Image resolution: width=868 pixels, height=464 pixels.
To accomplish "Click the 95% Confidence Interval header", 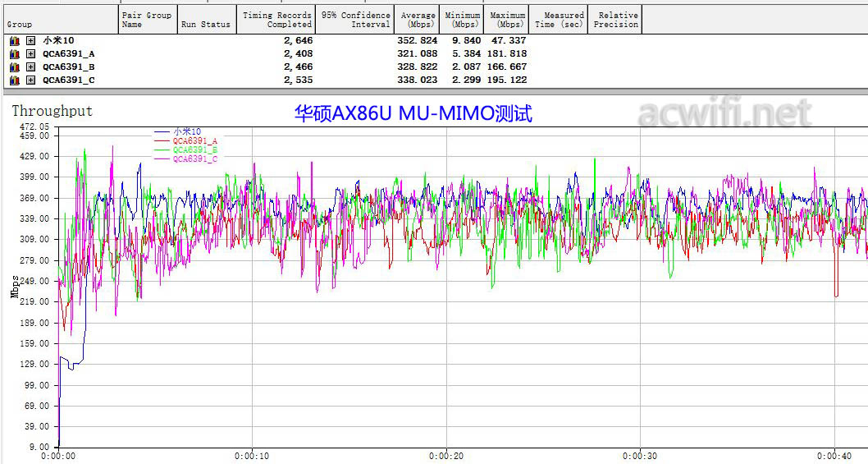I will pos(355,20).
